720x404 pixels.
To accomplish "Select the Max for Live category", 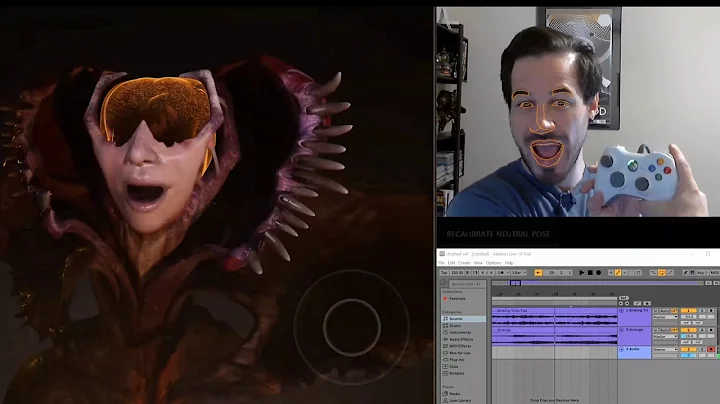I will click(460, 353).
